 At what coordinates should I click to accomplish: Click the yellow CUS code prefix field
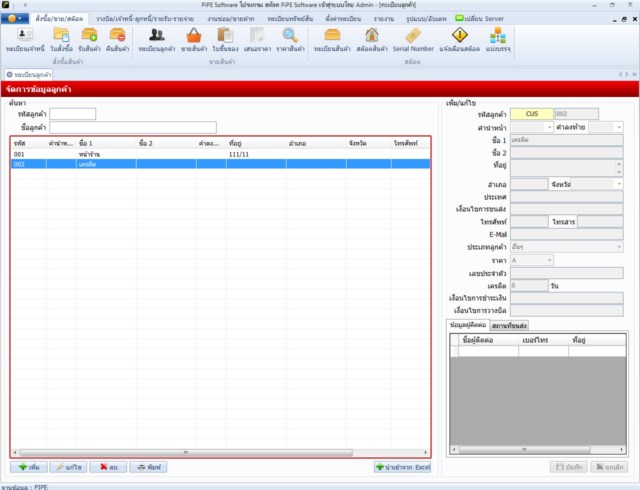coord(532,114)
